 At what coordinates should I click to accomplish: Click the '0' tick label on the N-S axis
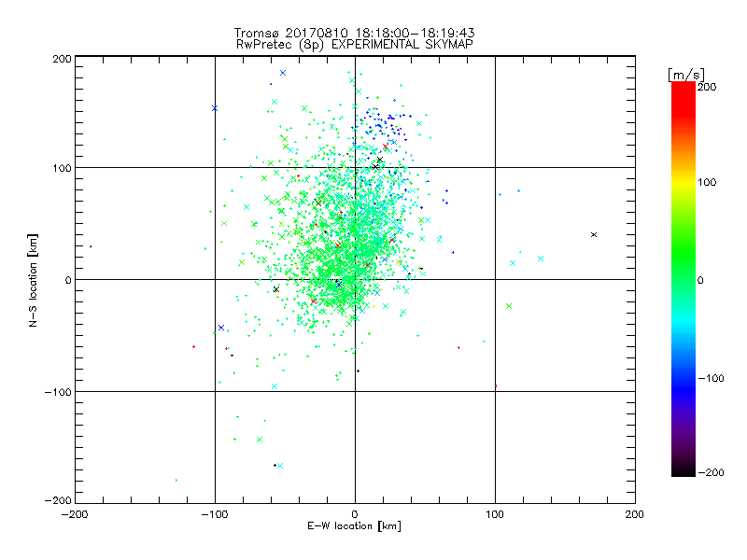68,280
